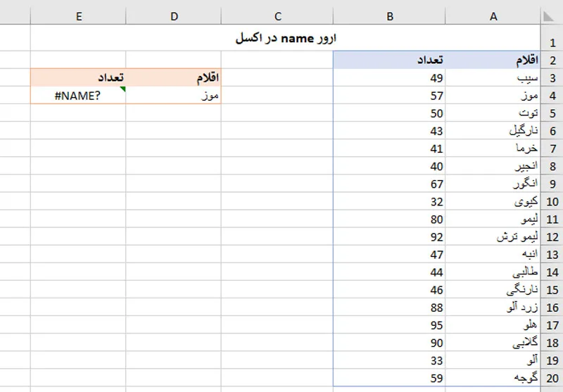The image size is (563, 392).
Task: Select the cell with value 59
Action: 390,378
